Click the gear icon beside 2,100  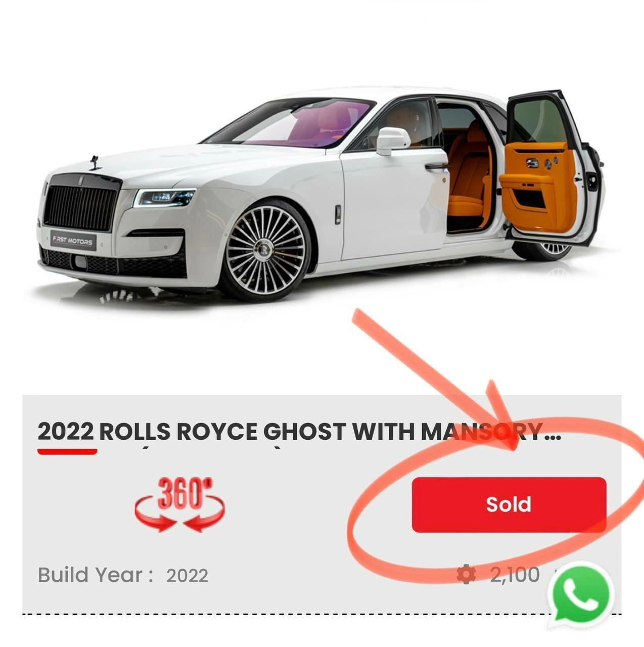pyautogui.click(x=466, y=575)
